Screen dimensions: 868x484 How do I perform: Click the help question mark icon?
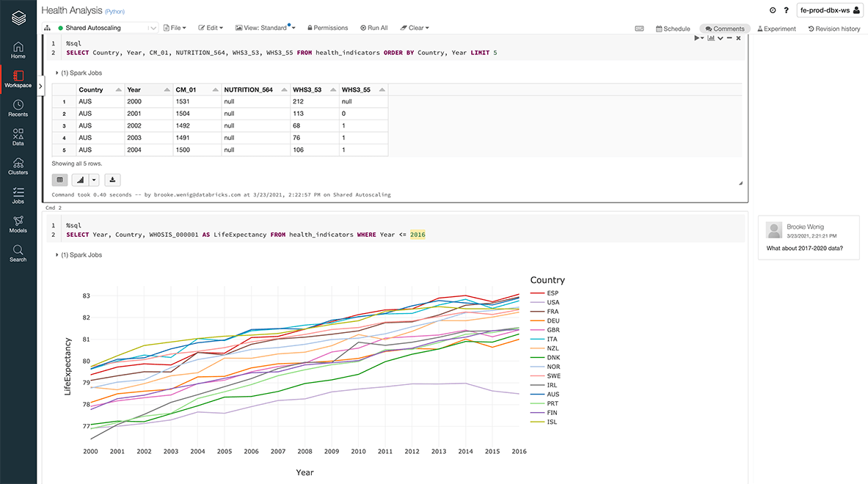[x=786, y=10]
